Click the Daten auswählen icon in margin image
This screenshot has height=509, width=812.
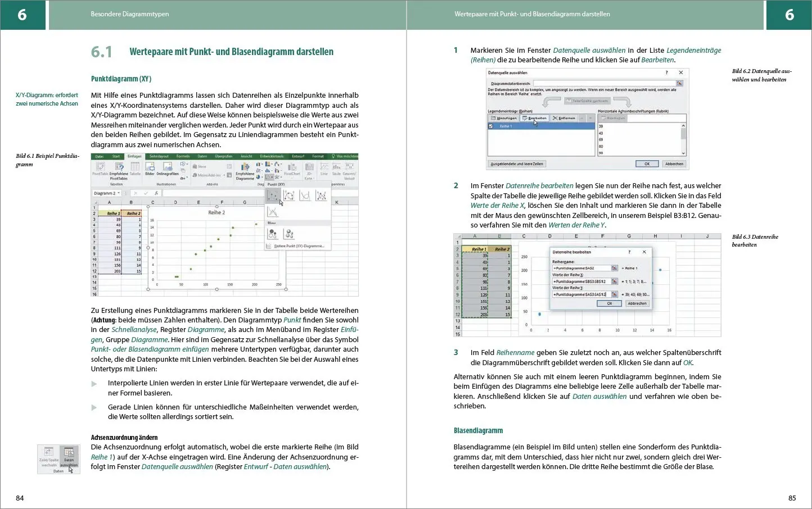click(x=69, y=452)
